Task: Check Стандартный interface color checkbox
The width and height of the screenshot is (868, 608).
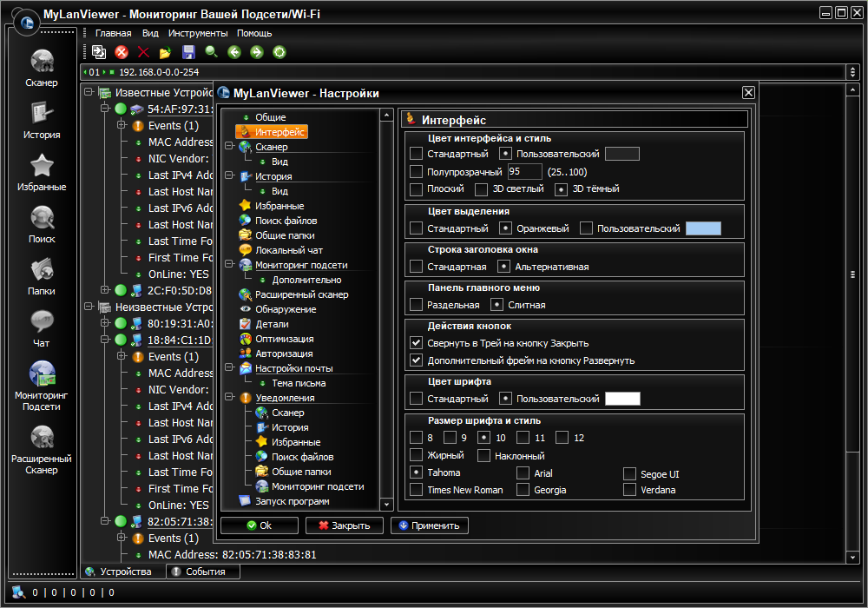Action: coord(417,154)
